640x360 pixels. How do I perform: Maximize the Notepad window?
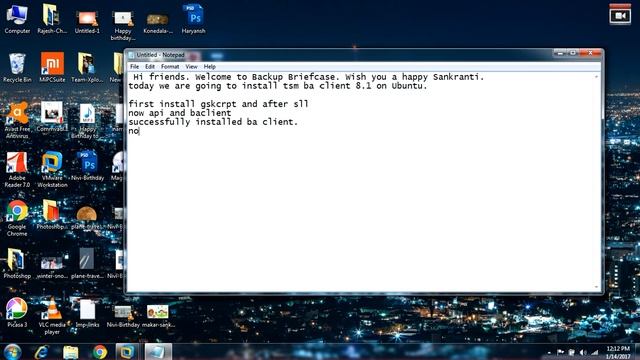[x=573, y=53]
